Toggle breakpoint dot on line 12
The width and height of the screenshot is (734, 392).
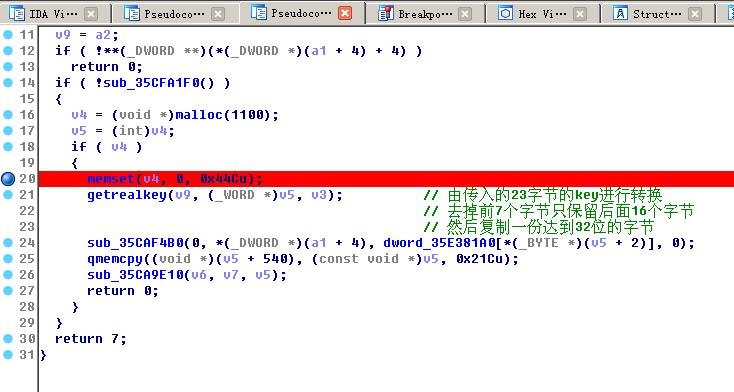[x=7, y=51]
